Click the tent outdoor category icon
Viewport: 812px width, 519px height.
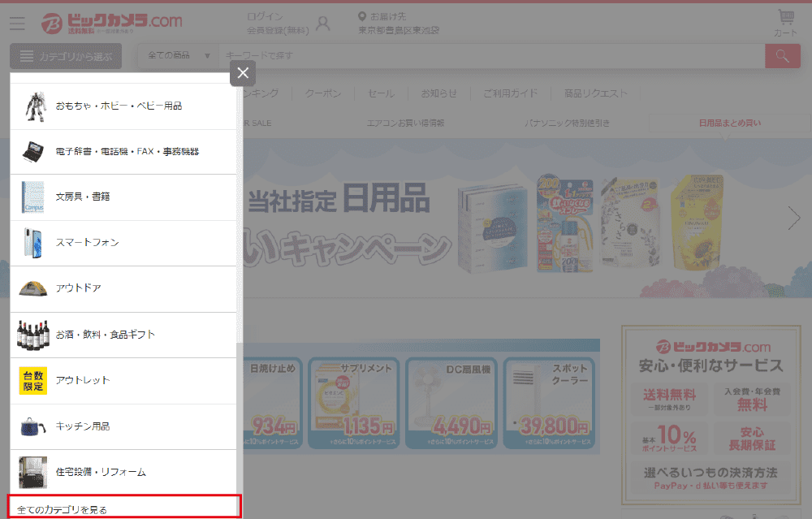pos(33,288)
